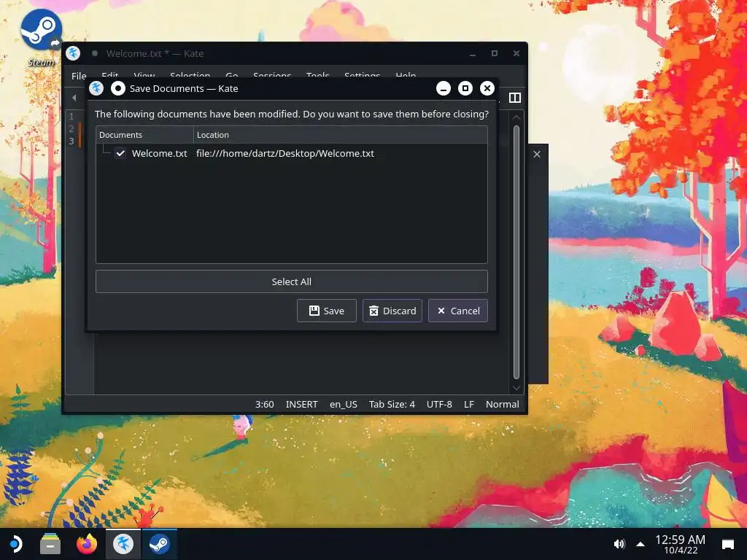
Task: Open the UTF-8 encoding dropdown
Action: pos(439,404)
